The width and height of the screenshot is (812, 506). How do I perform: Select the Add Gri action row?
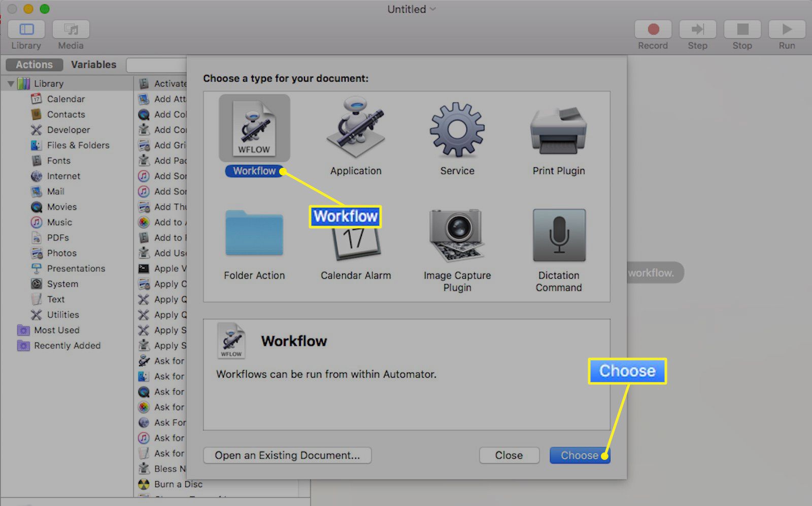(x=162, y=145)
